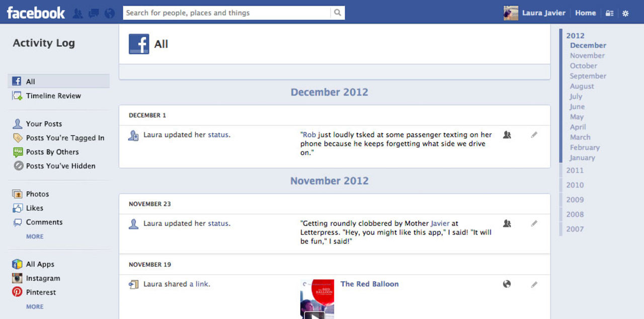644x319 pixels.
Task: Open the account settings gear menu
Action: pyautogui.click(x=625, y=14)
